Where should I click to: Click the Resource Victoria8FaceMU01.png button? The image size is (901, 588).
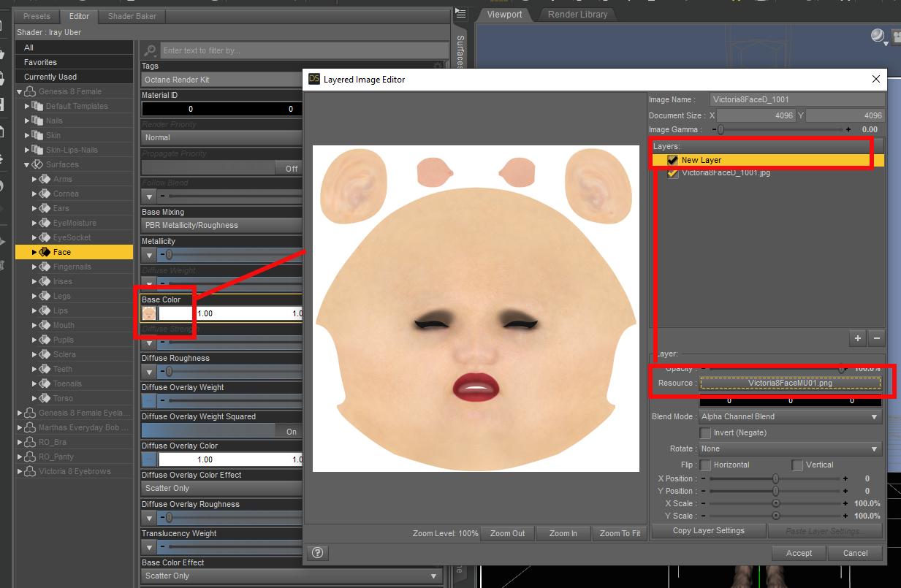(790, 383)
